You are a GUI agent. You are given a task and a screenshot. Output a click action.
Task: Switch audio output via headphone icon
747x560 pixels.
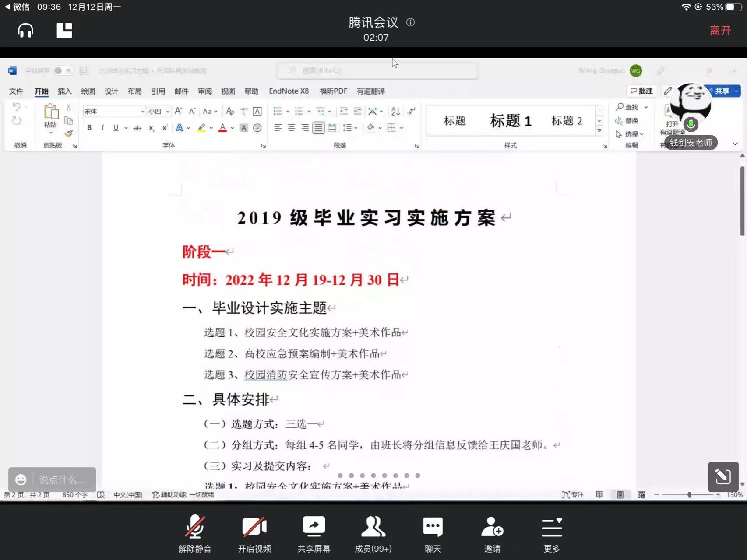click(x=25, y=31)
